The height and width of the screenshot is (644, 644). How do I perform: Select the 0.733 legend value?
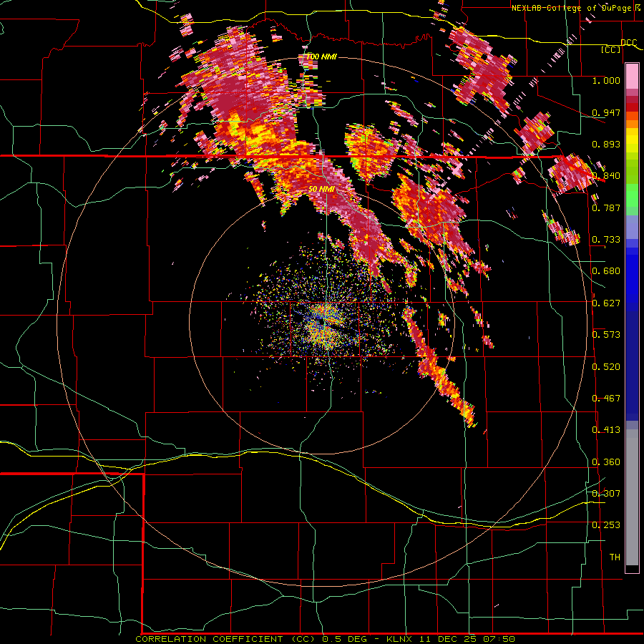(606, 240)
